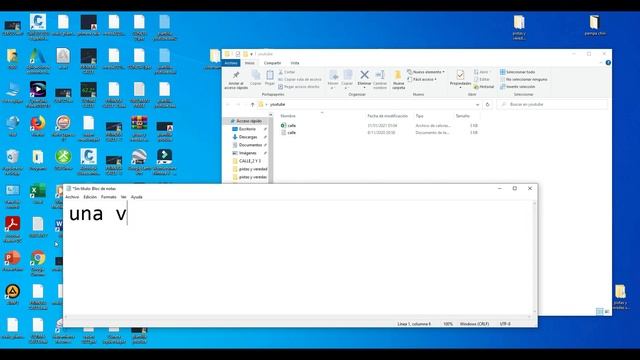Open the Mover a dropdown in ribbon
The height and width of the screenshot is (360, 640).
tap(333, 80)
